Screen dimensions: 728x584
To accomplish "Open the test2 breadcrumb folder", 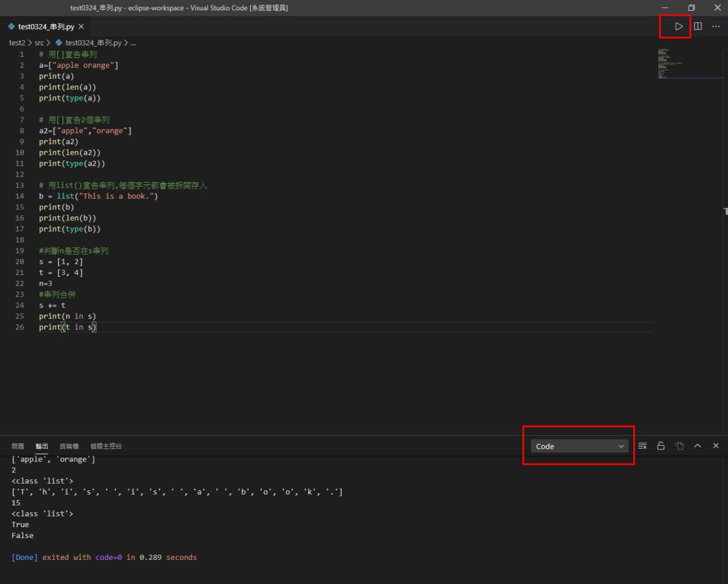I will pyautogui.click(x=17, y=43).
